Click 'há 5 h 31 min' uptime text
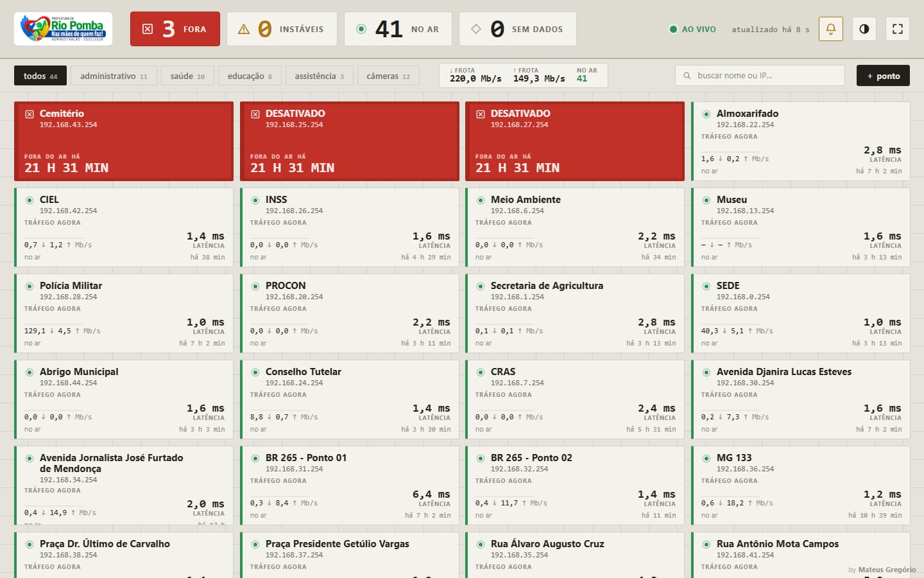924x578 pixels. click(651, 429)
